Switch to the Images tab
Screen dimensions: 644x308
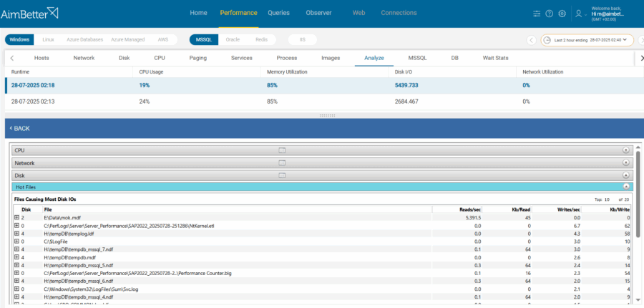331,58
